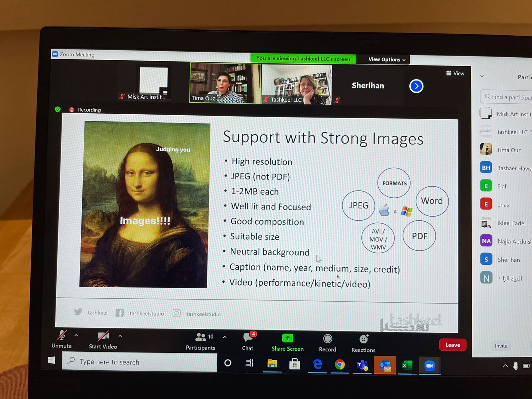The height and width of the screenshot is (399, 532).
Task: Expand video options arrow beside Start Video
Action: pyautogui.click(x=120, y=336)
